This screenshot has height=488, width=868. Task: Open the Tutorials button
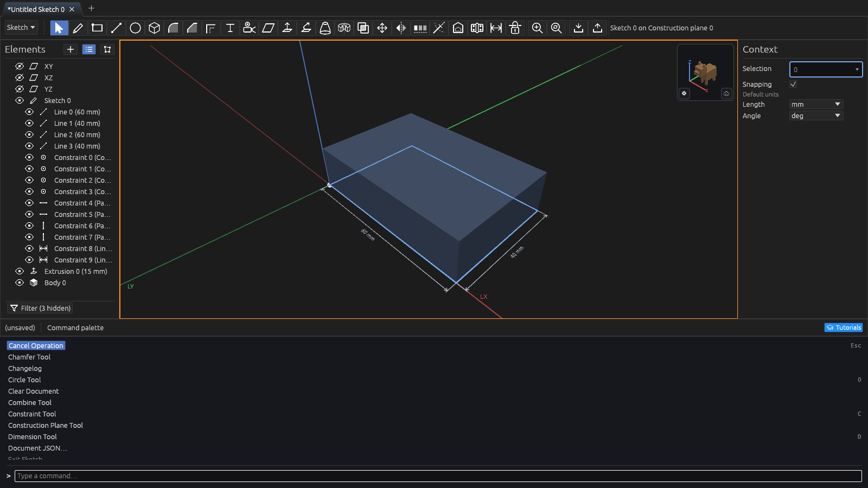pos(844,328)
